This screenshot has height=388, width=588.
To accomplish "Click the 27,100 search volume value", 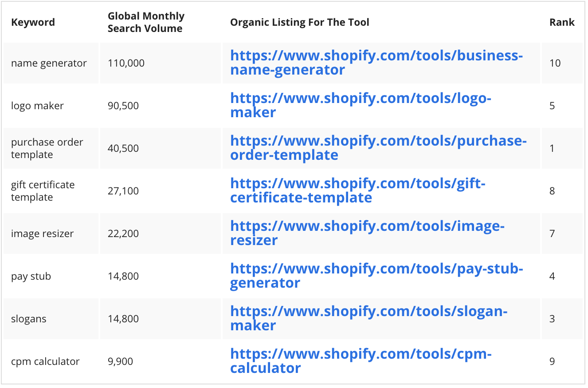I will click(x=123, y=191).
